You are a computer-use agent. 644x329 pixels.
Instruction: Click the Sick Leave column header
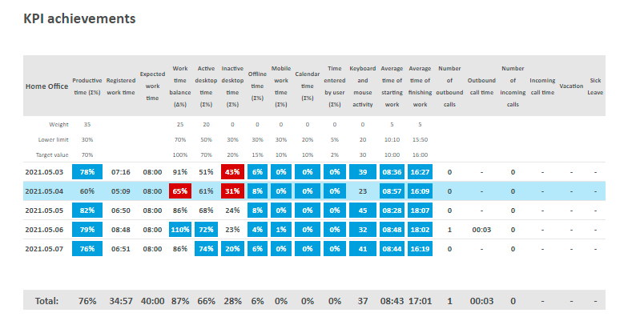coord(596,86)
